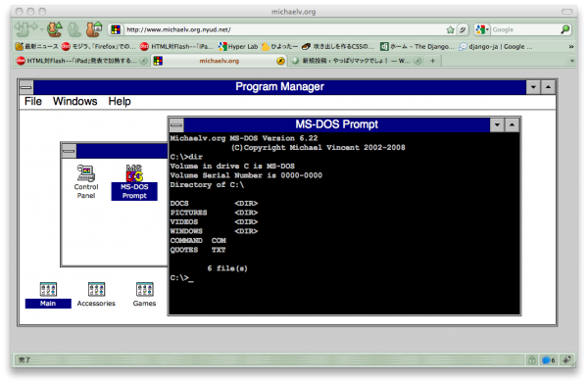Select the Accessories program group icon
This screenshot has height=384, width=588.
(x=96, y=295)
